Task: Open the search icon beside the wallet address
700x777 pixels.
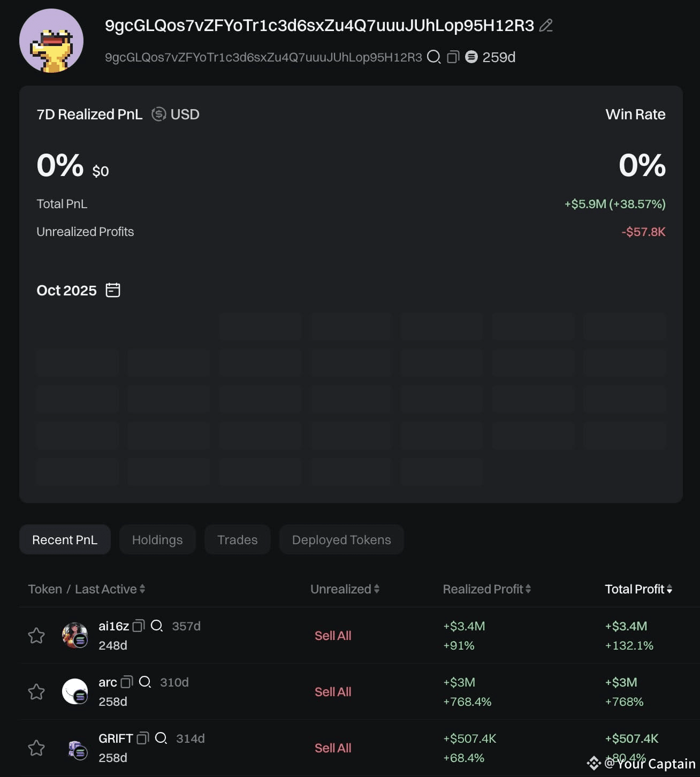Action: (x=433, y=57)
